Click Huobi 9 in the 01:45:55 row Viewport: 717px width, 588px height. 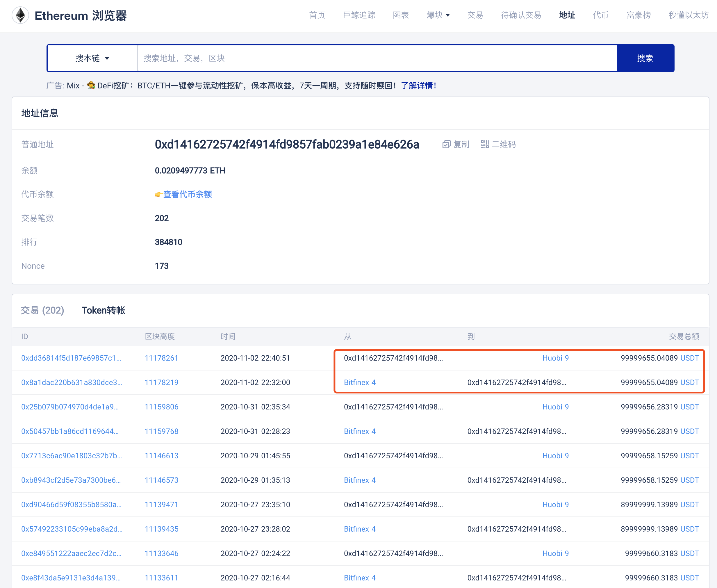555,456
